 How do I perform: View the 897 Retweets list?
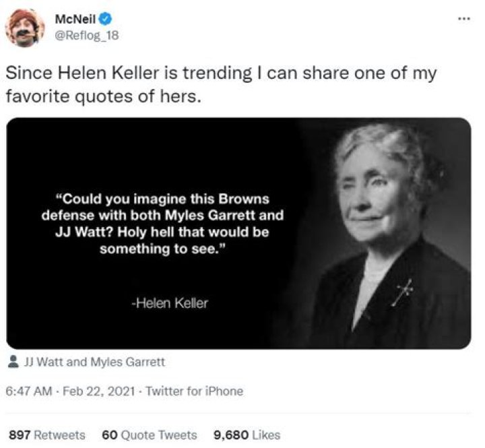coord(46,435)
